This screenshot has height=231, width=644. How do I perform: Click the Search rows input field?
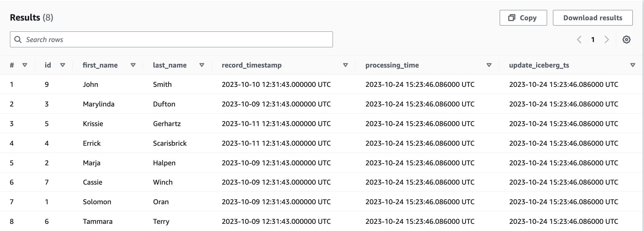coord(171,40)
